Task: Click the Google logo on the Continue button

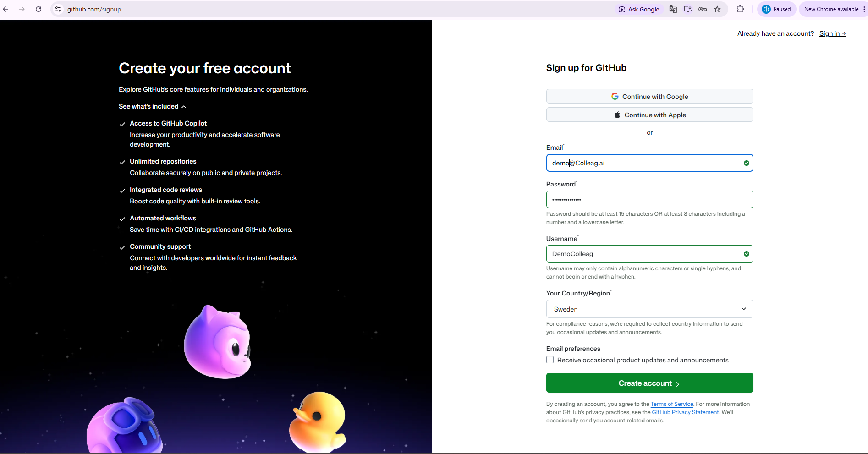Action: point(615,96)
